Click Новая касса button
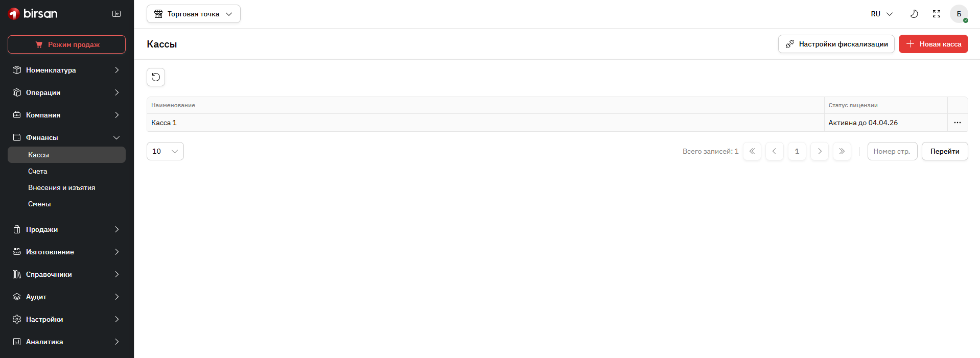The height and width of the screenshot is (358, 980). tap(933, 44)
